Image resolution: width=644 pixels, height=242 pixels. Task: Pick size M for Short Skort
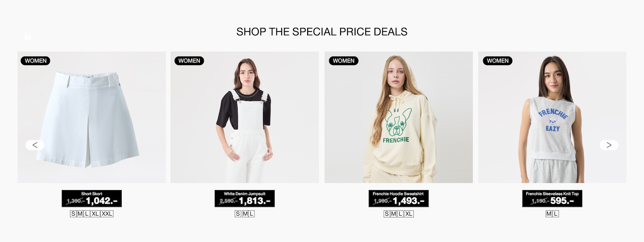click(80, 214)
